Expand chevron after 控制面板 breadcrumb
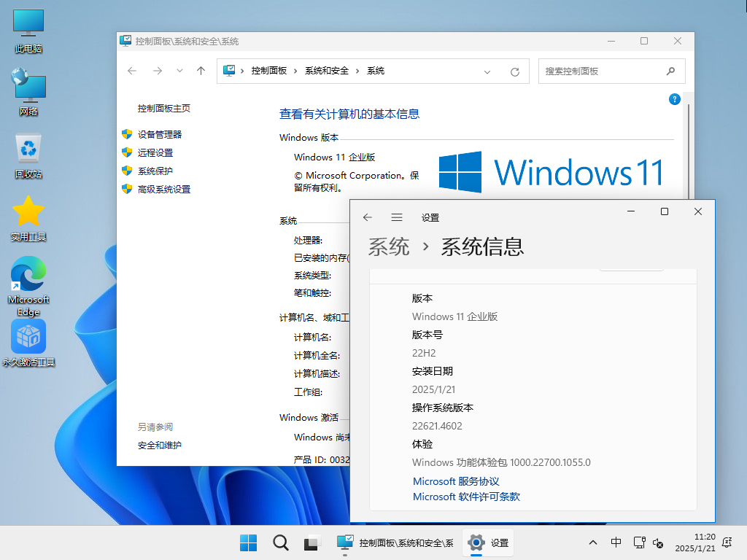 click(x=295, y=71)
